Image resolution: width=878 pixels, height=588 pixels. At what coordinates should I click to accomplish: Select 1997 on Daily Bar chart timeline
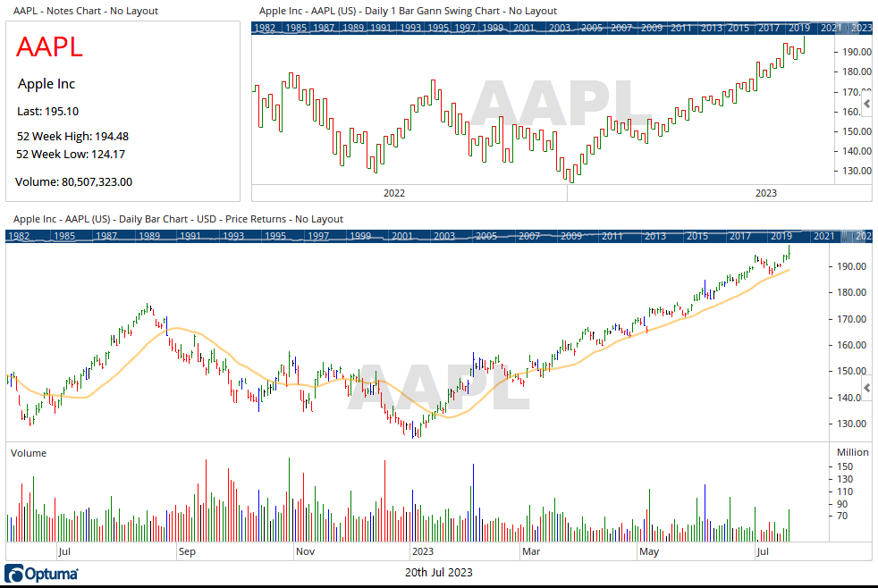(318, 236)
